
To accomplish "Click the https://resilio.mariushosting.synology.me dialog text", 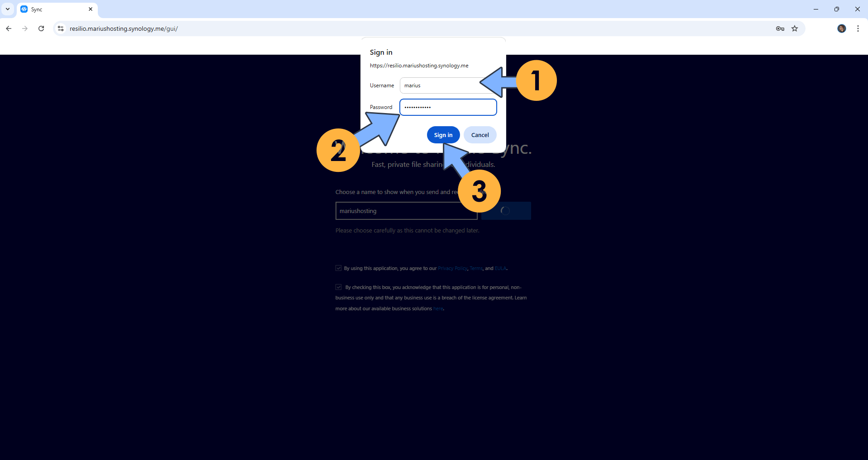I will click(x=419, y=66).
